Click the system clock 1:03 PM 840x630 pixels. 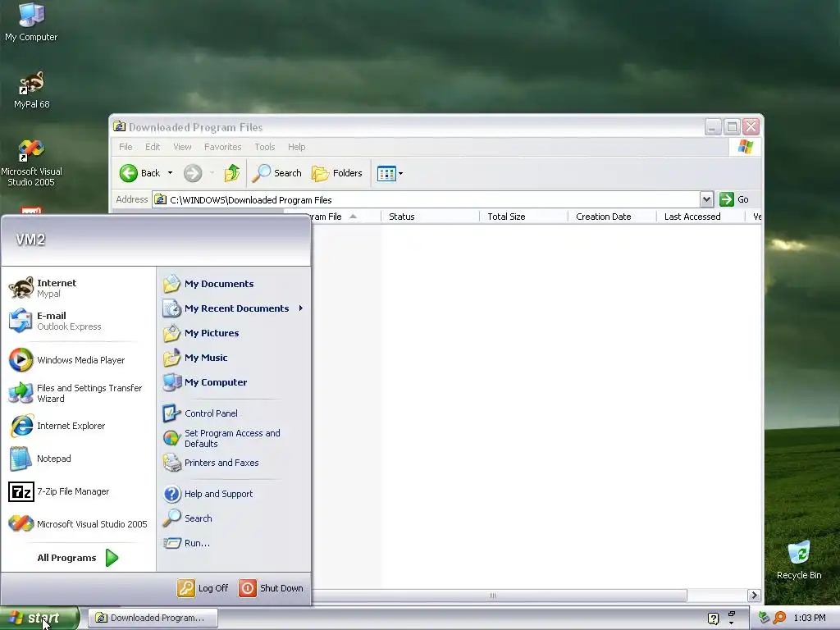tap(810, 618)
